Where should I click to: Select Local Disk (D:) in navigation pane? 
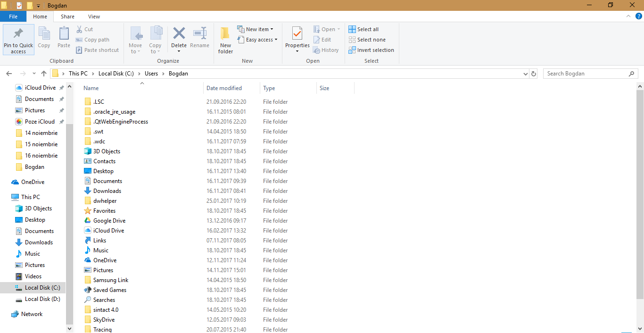[x=42, y=299]
